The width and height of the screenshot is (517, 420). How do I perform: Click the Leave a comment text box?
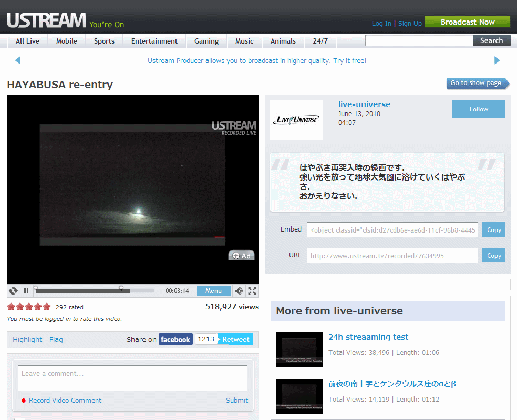(132, 378)
